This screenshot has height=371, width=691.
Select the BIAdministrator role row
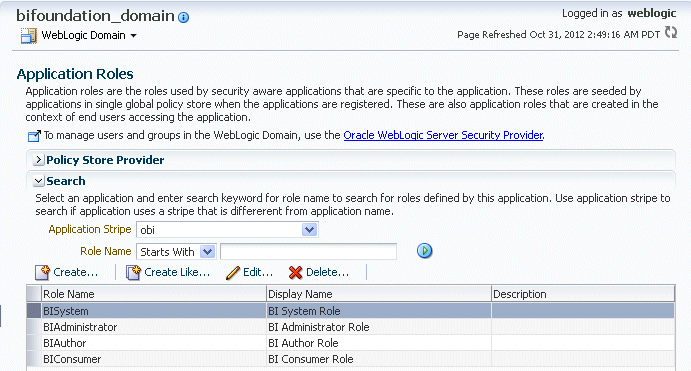[351, 327]
